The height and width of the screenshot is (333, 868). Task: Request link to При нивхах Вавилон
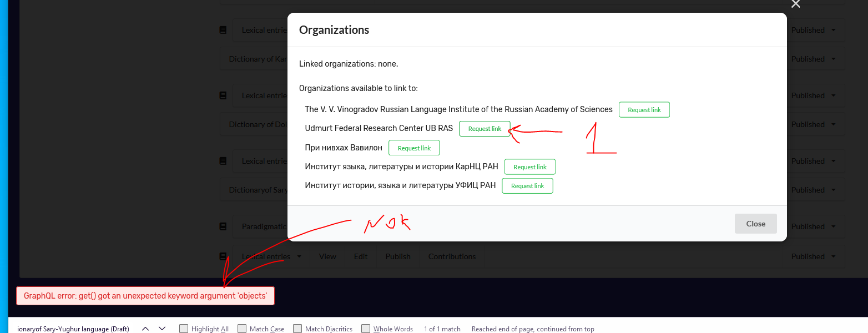[x=414, y=148]
